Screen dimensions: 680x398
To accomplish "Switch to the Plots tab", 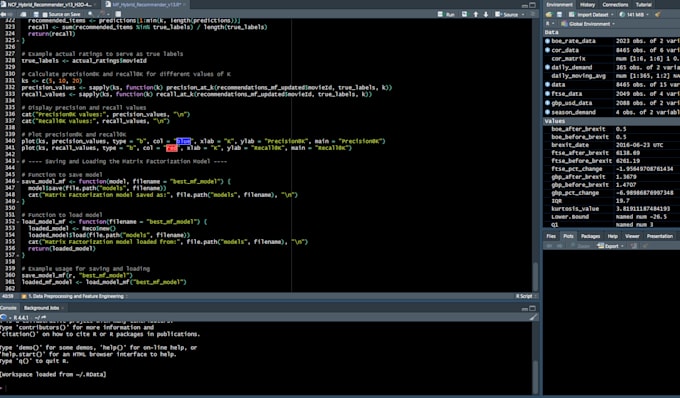I will pos(568,236).
